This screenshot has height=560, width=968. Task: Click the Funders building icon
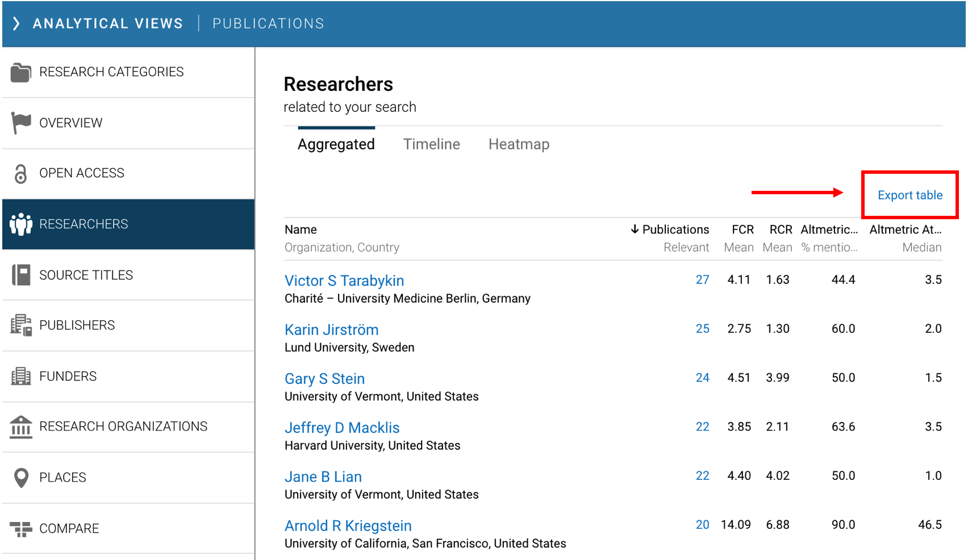coord(21,376)
